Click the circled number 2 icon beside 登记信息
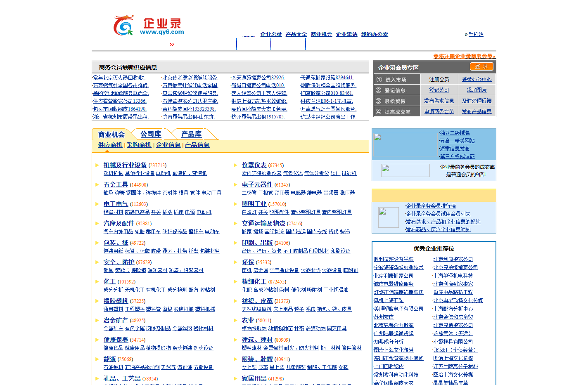The image size is (588, 385). pyautogui.click(x=379, y=90)
